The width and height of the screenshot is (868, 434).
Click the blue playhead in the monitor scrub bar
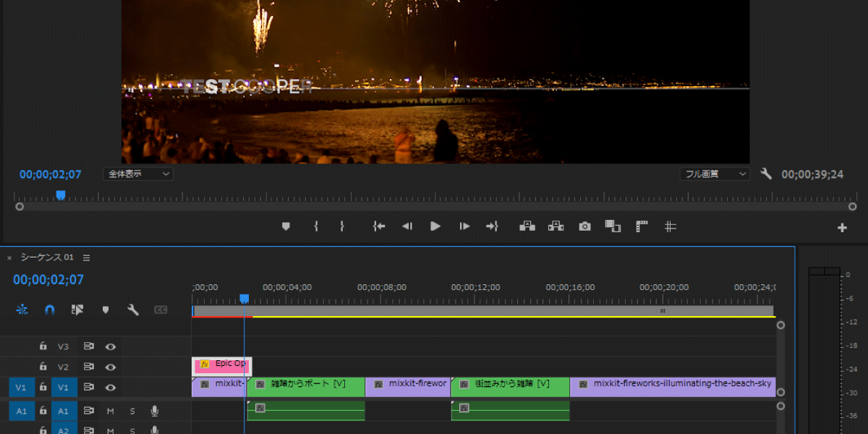click(x=61, y=195)
